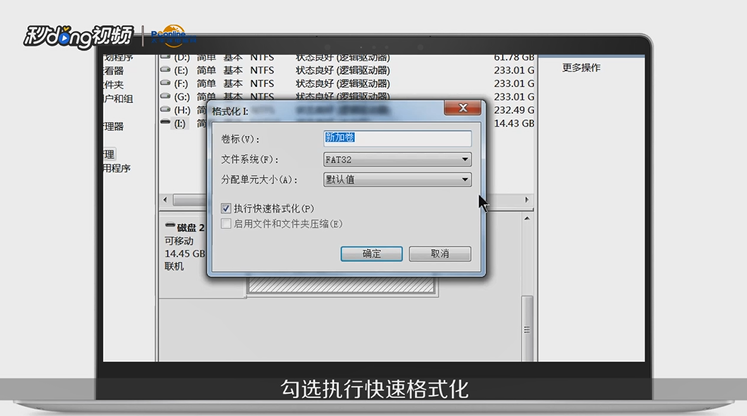Click the highlighted 理 item in left tree
This screenshot has width=747, height=416.
pyautogui.click(x=109, y=154)
